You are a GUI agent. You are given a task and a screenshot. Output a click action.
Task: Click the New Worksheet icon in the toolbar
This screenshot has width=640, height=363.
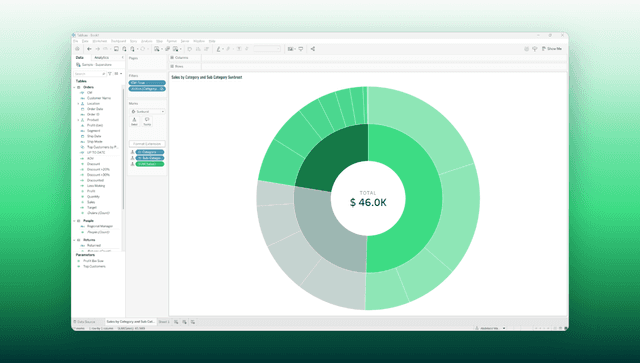[x=157, y=49]
